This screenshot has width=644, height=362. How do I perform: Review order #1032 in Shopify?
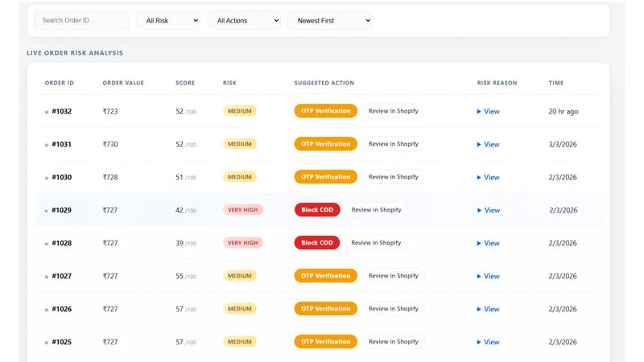click(393, 111)
